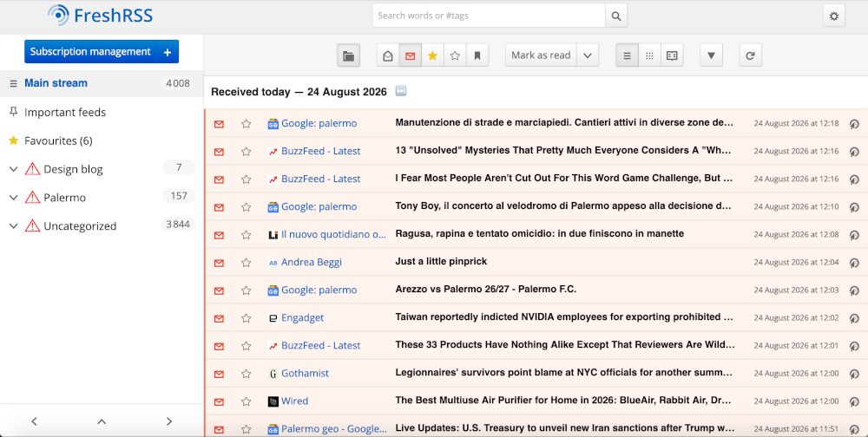Open the Mark as read dropdown arrow

[x=588, y=55]
